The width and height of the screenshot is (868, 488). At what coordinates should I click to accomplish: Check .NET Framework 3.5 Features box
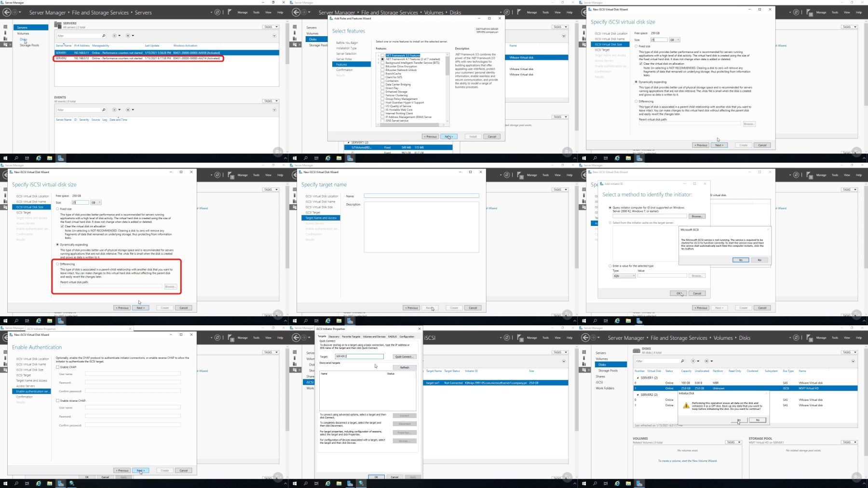pyautogui.click(x=382, y=56)
